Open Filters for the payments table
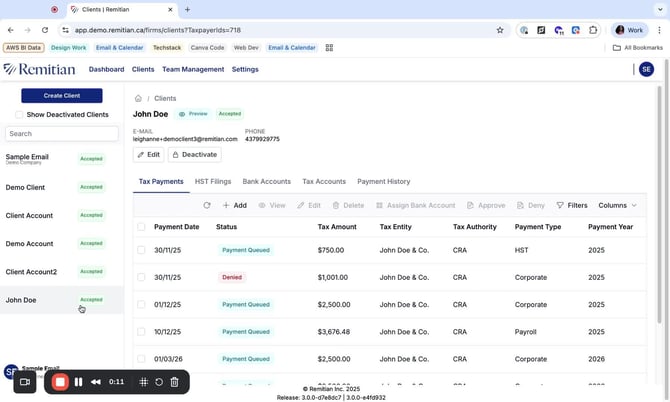Screen dimensions: 670x402 click(x=572, y=205)
